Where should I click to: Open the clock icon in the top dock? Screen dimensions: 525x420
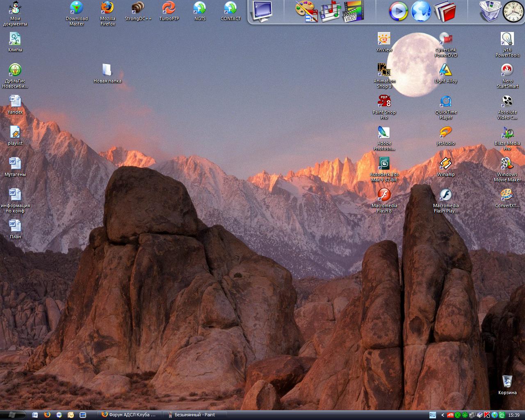513,11
